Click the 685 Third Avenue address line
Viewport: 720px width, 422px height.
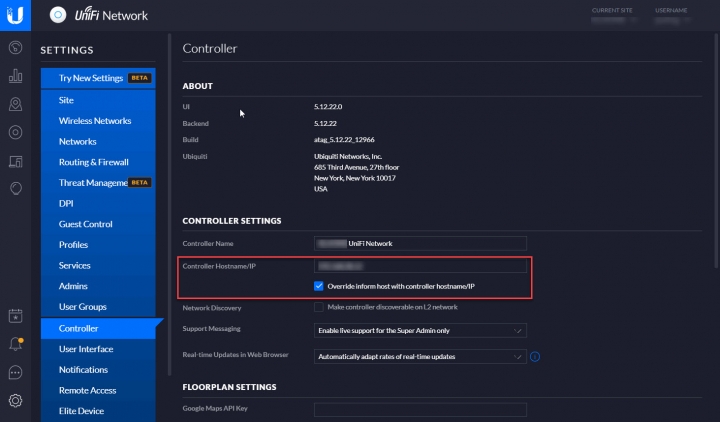pyautogui.click(x=356, y=167)
